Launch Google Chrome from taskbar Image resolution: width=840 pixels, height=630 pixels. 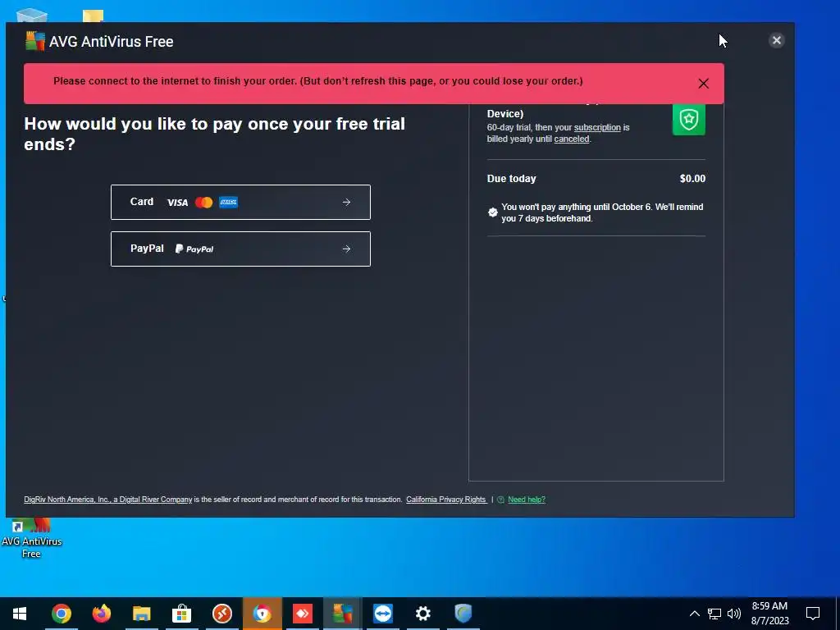(61, 614)
